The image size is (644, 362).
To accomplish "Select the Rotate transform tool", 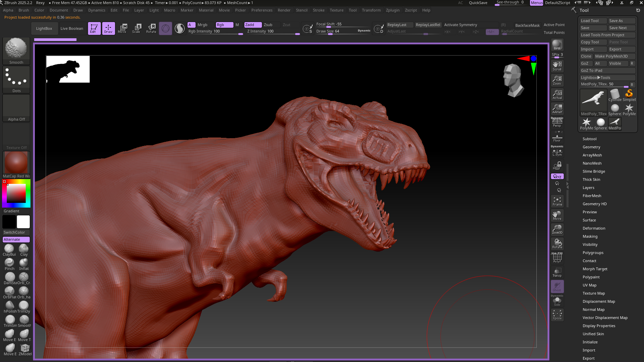I will pos(151,28).
